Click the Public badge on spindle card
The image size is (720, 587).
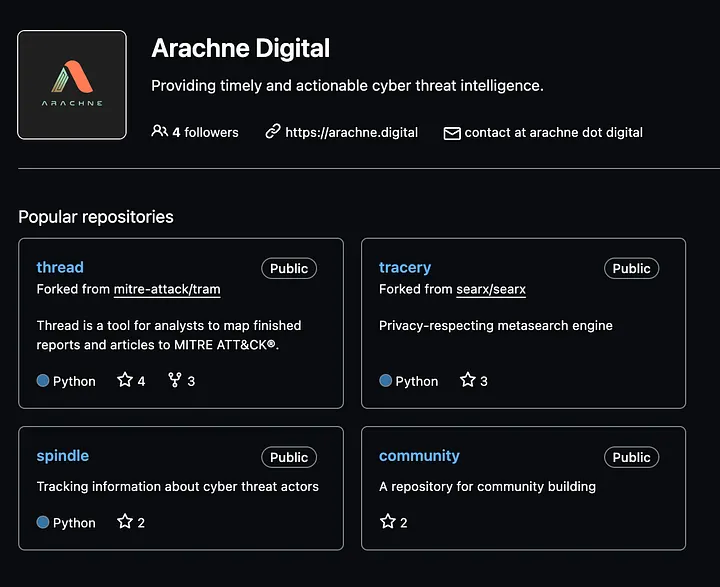tap(289, 457)
